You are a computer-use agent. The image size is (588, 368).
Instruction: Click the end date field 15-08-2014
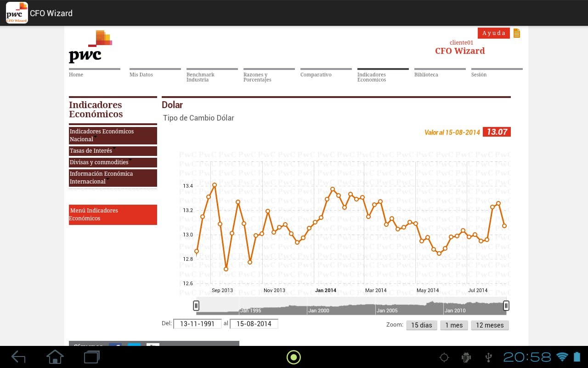[254, 324]
